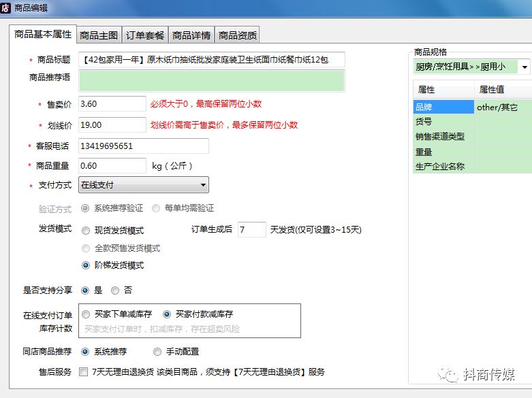Select 阶梯发货模式 radio option
This screenshot has height=398, width=532.
(86, 265)
